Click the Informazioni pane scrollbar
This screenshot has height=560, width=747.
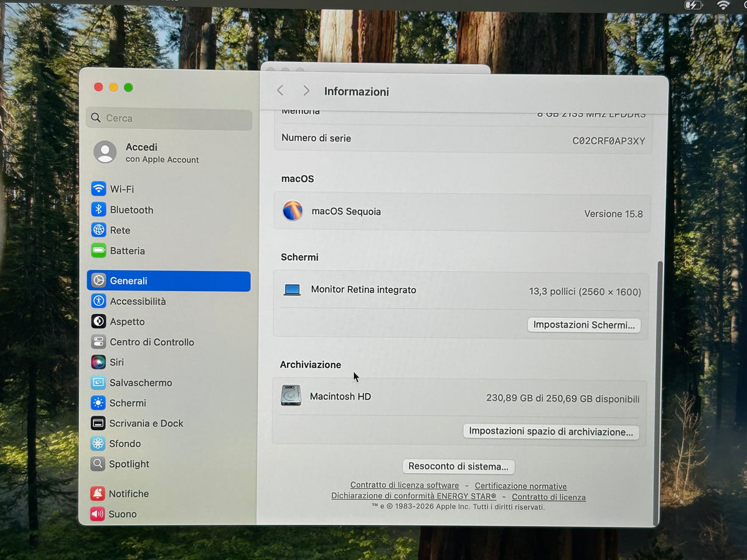click(659, 392)
